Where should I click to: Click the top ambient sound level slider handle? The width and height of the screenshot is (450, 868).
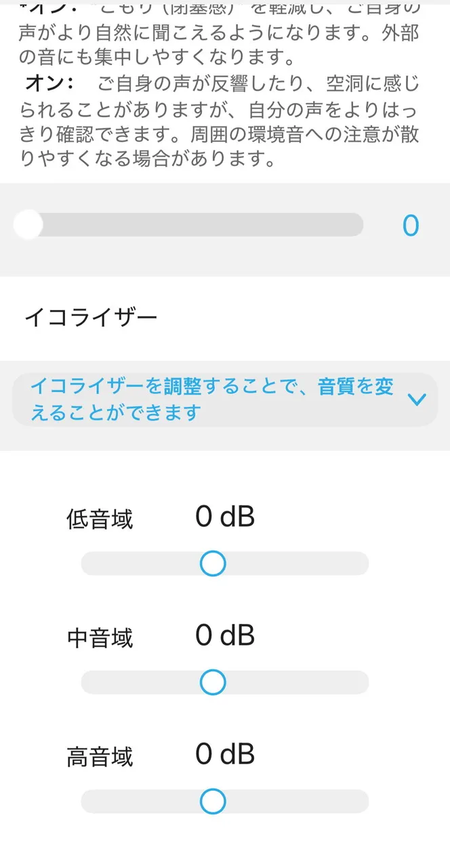click(x=28, y=225)
